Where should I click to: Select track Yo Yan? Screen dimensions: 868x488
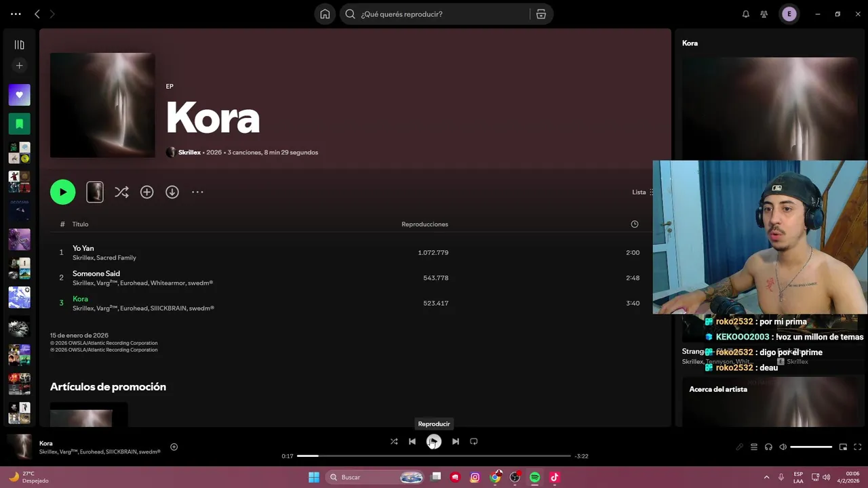[83, 248]
